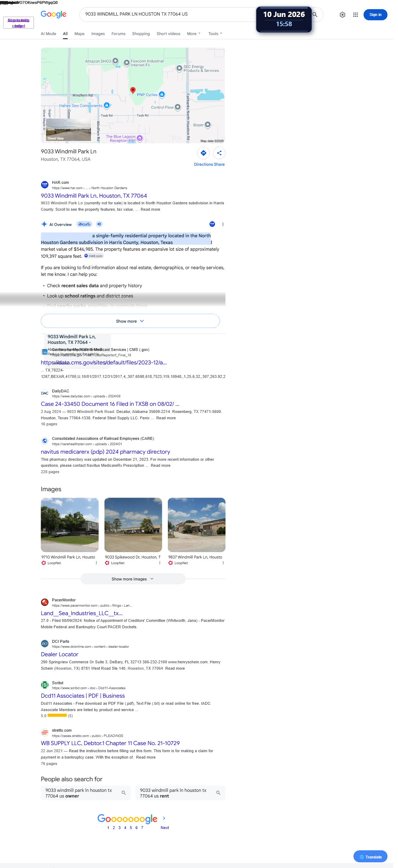398x868 pixels.
Task: Search related query ending in owner
Action: (86, 793)
